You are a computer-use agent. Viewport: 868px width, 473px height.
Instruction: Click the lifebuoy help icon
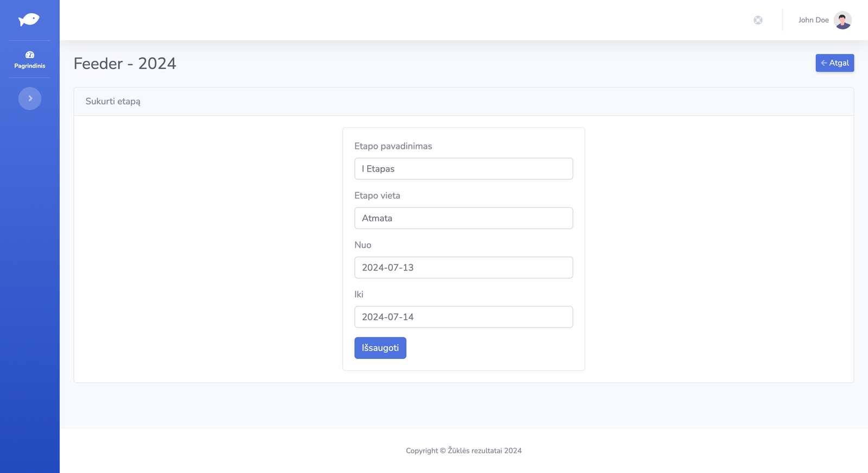758,20
